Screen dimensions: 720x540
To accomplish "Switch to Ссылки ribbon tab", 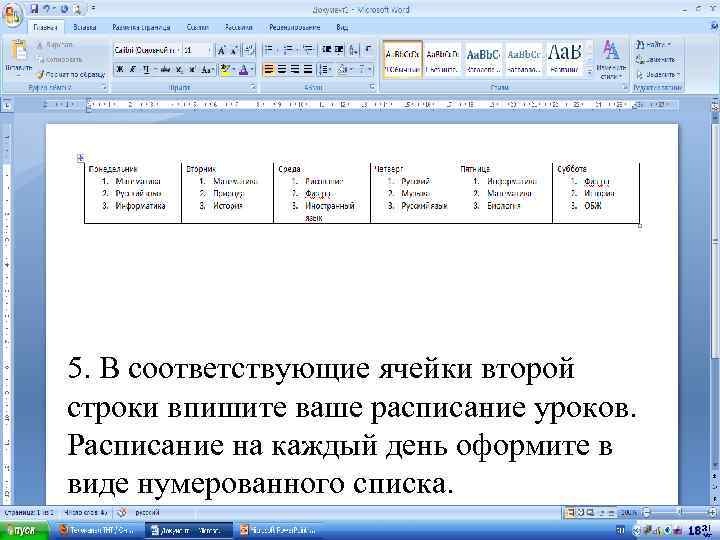I will tap(197, 28).
